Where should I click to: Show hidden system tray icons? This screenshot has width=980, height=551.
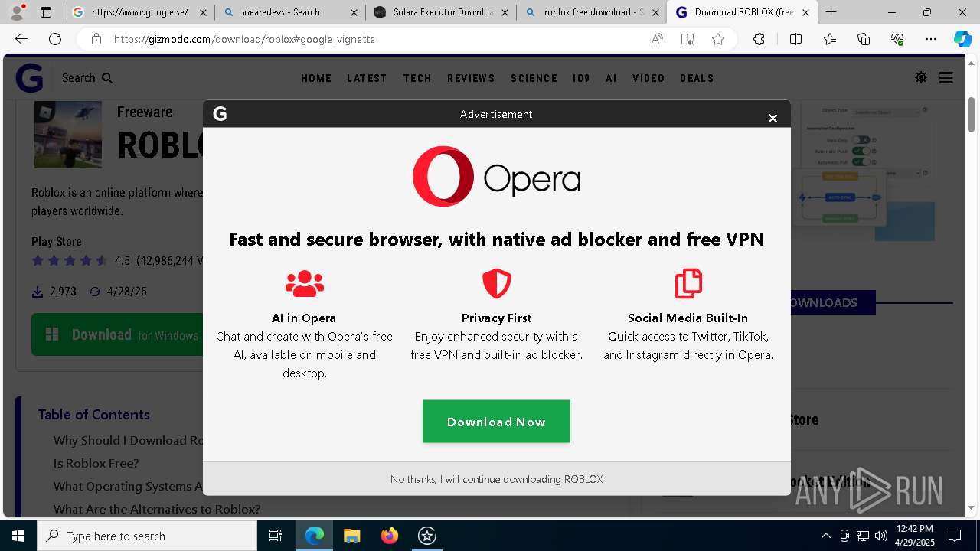tap(825, 536)
